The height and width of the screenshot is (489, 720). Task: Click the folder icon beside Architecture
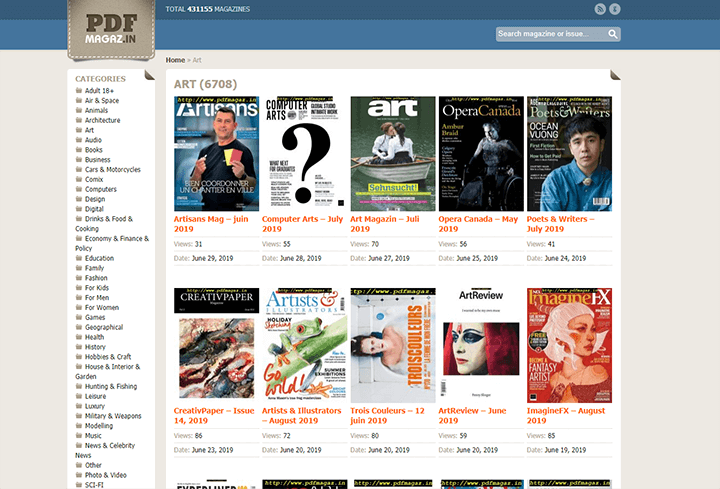click(x=79, y=120)
